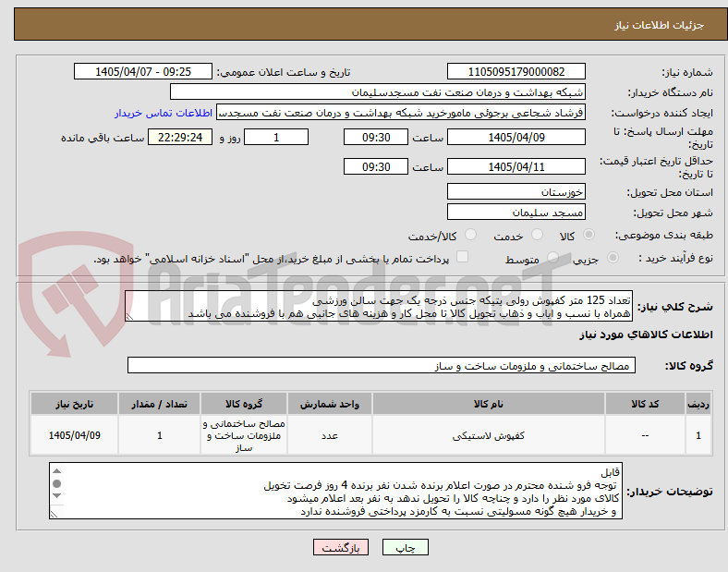Select the کالا radio button

point(588,235)
